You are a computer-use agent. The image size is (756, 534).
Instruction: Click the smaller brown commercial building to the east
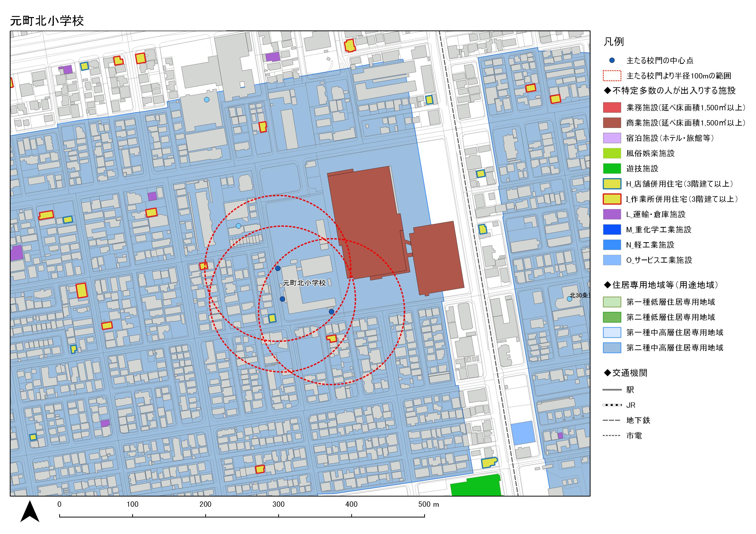437,258
